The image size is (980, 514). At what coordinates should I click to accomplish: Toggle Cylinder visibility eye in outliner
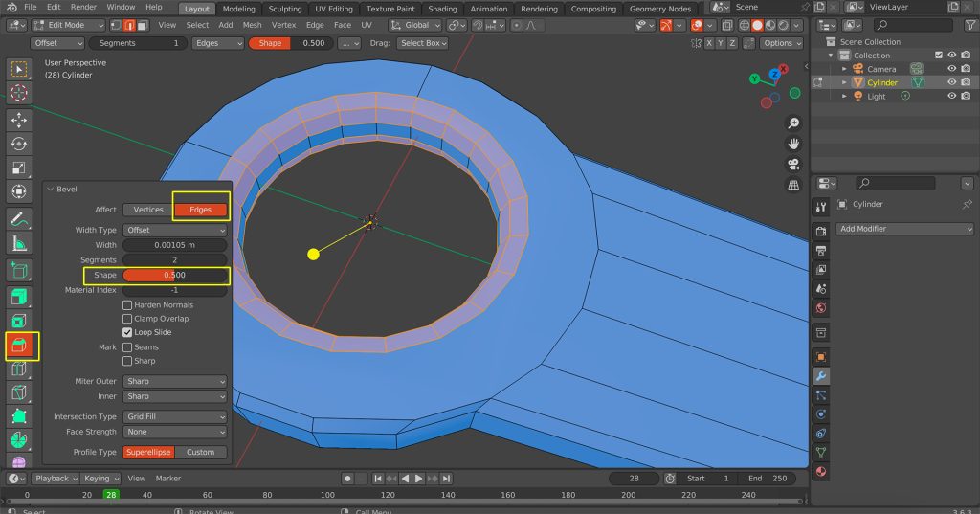point(952,82)
